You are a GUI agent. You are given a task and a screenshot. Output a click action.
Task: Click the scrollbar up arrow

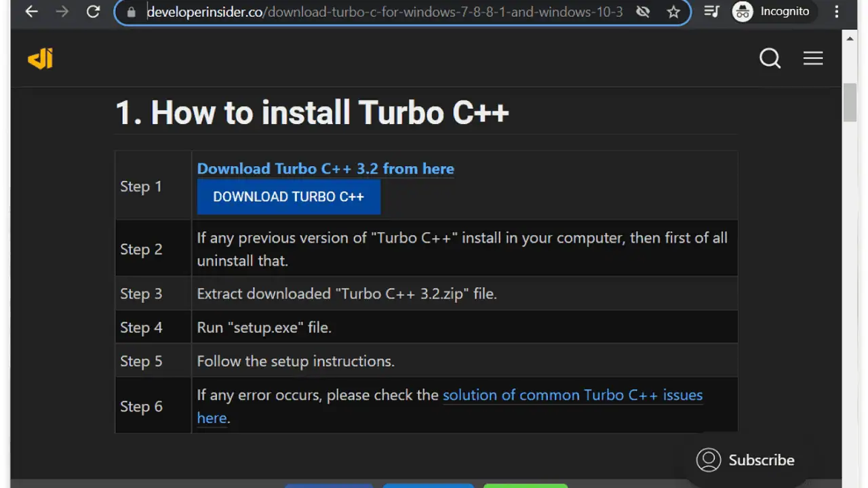pos(850,38)
